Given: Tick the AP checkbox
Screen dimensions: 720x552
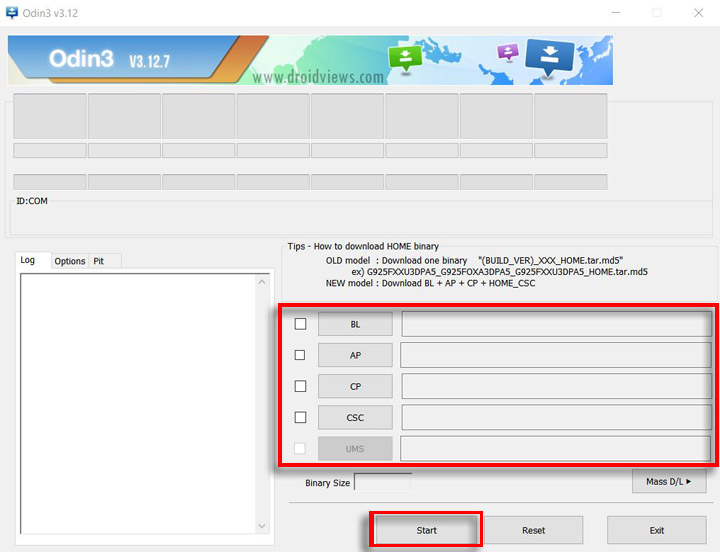Looking at the screenshot, I should [300, 355].
